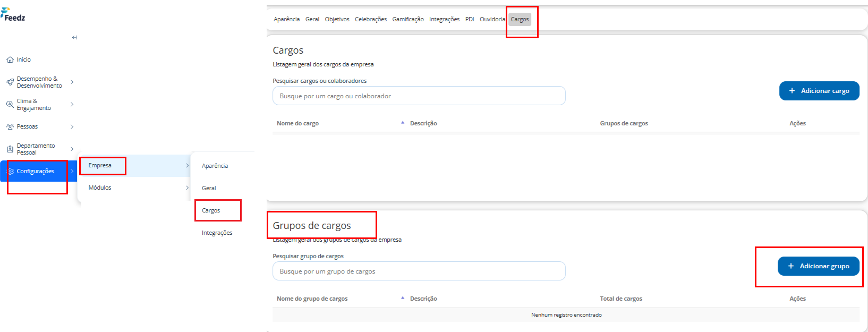Expand the Módulos submenu chevron
Viewport: 868px width, 332px height.
[187, 188]
